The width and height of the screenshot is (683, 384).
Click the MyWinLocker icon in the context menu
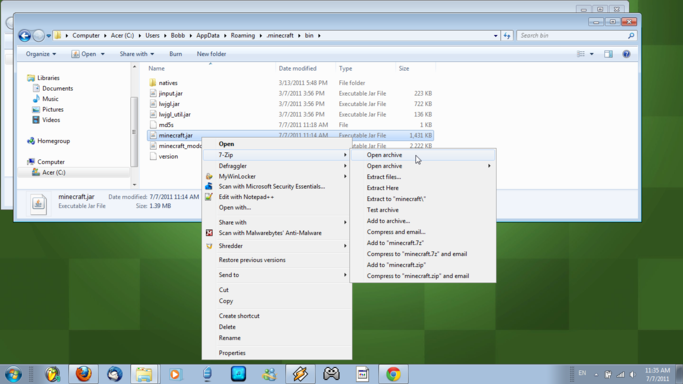pos(209,176)
